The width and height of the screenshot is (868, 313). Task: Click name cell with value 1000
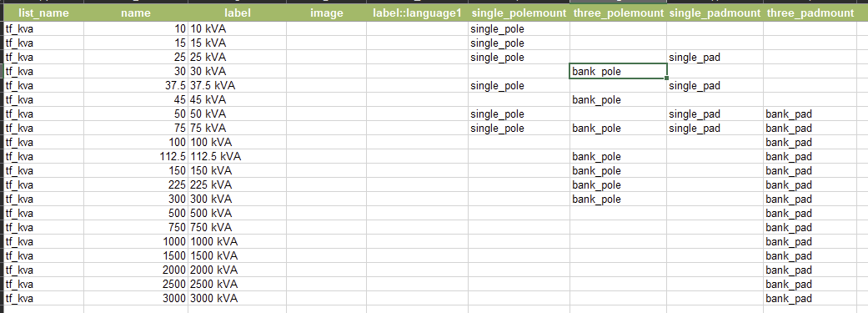136,241
